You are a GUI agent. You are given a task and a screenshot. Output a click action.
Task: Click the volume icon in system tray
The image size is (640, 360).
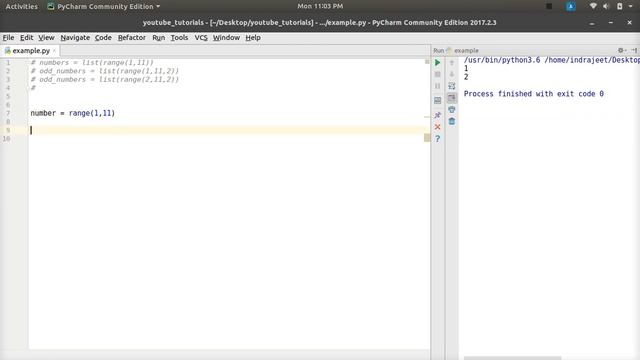[606, 6]
